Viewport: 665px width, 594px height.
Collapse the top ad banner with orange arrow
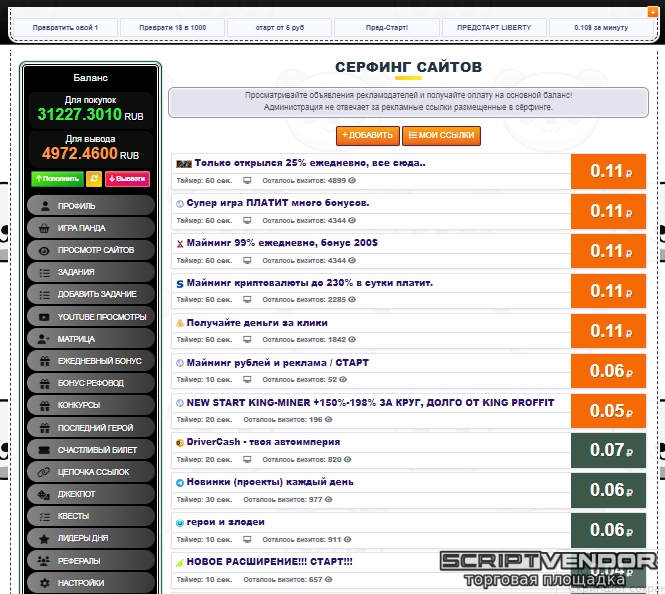tap(652, 11)
